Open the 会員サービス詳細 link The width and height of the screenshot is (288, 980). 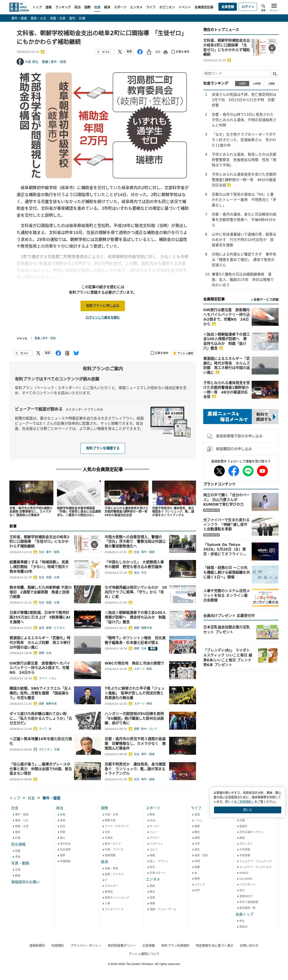pyautogui.click(x=265, y=300)
